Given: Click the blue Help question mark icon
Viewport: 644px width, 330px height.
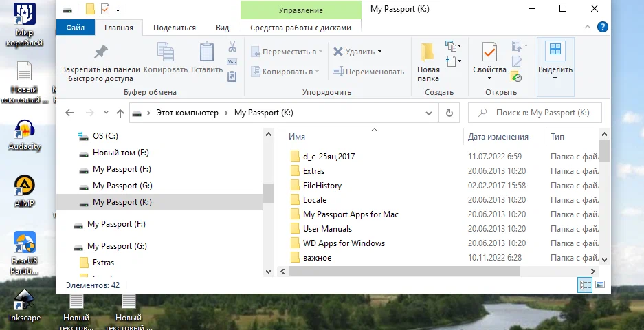Looking at the screenshot, I should pos(603,27).
